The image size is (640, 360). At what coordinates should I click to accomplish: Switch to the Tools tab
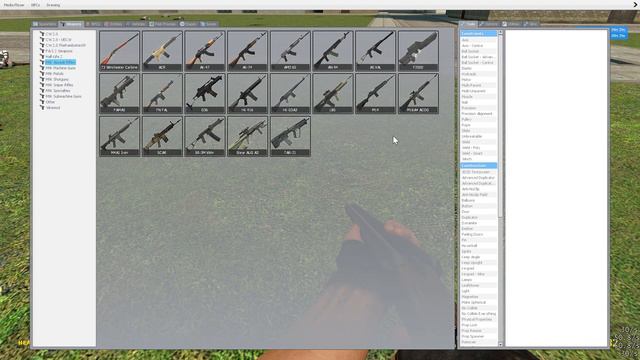468,24
